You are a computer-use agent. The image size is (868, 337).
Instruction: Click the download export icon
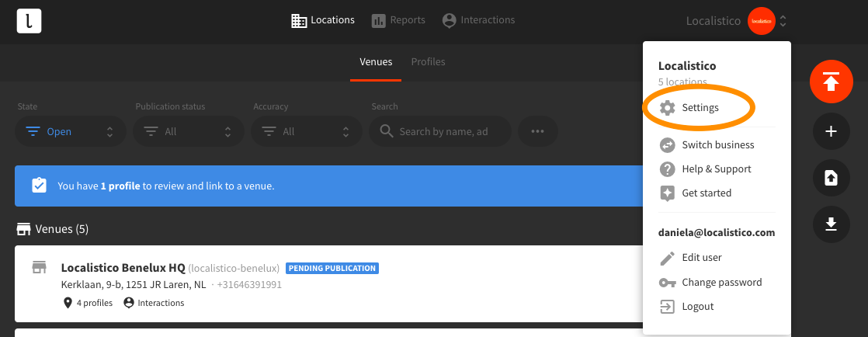831,224
